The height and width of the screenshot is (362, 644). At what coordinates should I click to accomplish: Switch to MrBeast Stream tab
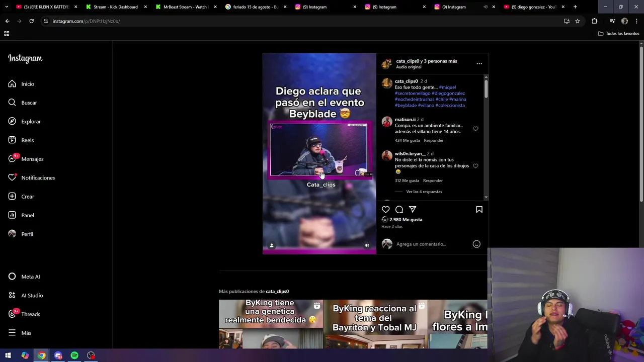click(185, 7)
